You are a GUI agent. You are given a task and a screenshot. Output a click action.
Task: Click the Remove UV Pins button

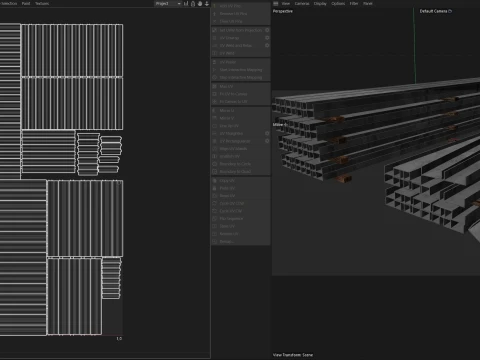(x=240, y=14)
